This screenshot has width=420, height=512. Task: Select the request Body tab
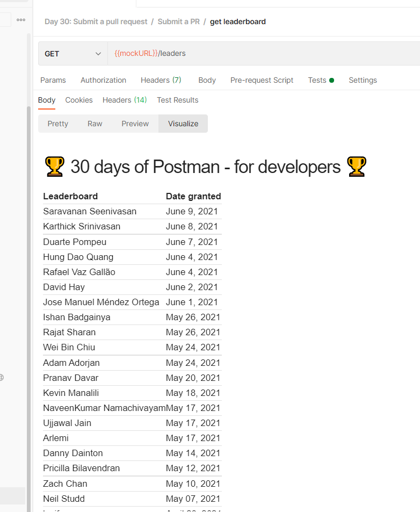click(207, 81)
